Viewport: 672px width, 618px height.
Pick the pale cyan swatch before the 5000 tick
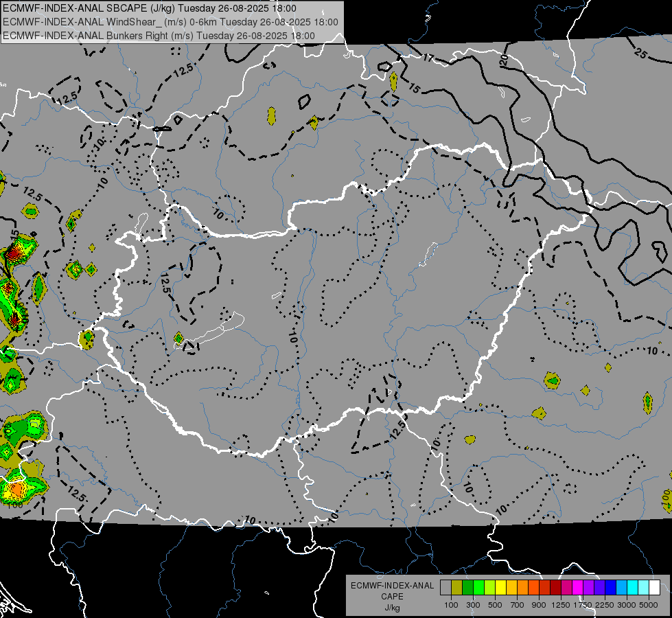click(644, 588)
